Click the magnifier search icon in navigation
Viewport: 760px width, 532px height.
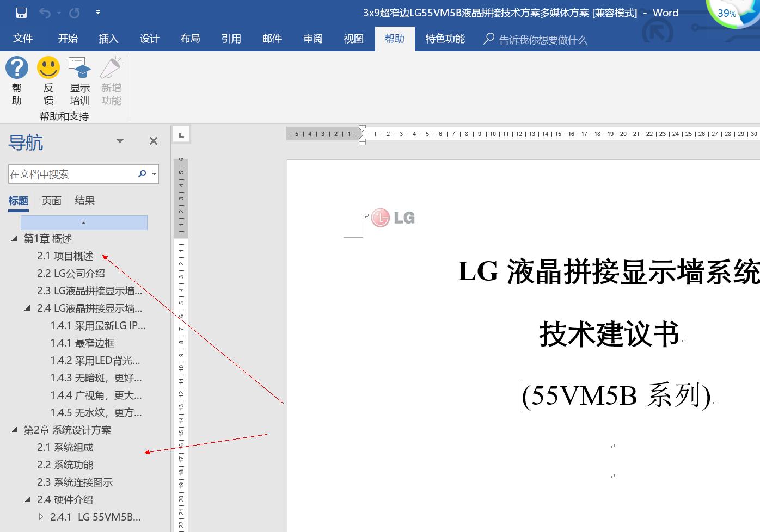point(142,174)
